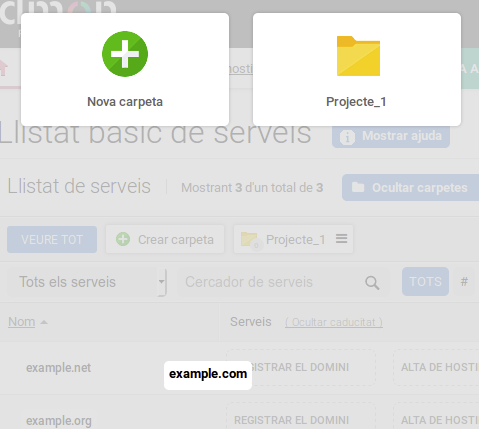The height and width of the screenshot is (429, 479).
Task: Open the example.net service row
Action: pos(58,368)
